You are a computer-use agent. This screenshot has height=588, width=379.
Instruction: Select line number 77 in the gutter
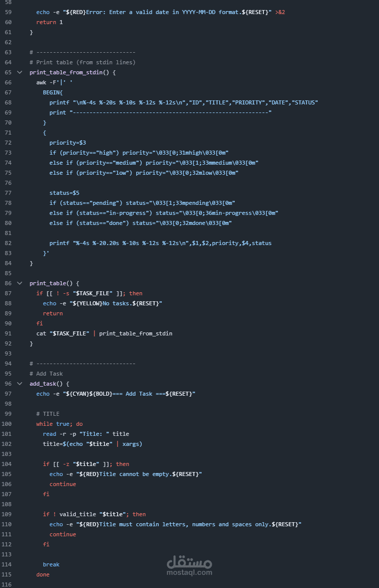click(8, 193)
